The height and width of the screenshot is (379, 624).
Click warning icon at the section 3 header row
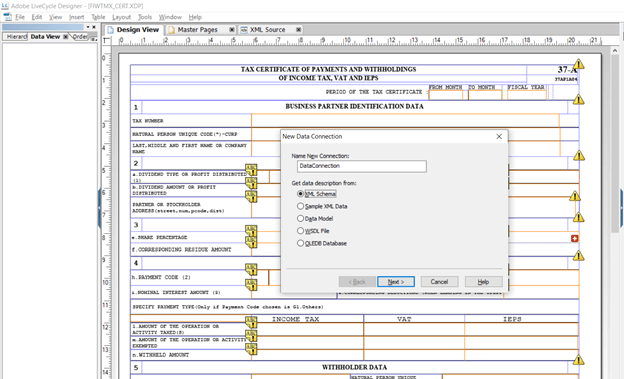(579, 217)
